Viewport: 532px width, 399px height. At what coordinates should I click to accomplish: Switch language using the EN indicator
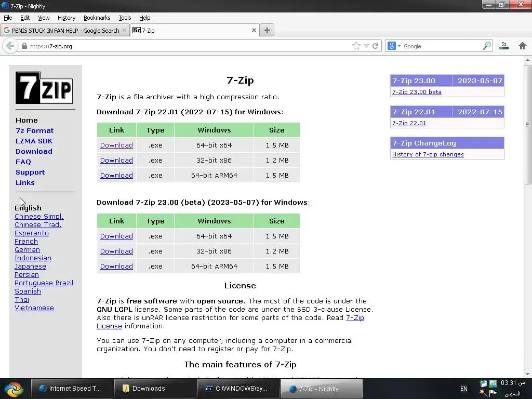point(464,389)
